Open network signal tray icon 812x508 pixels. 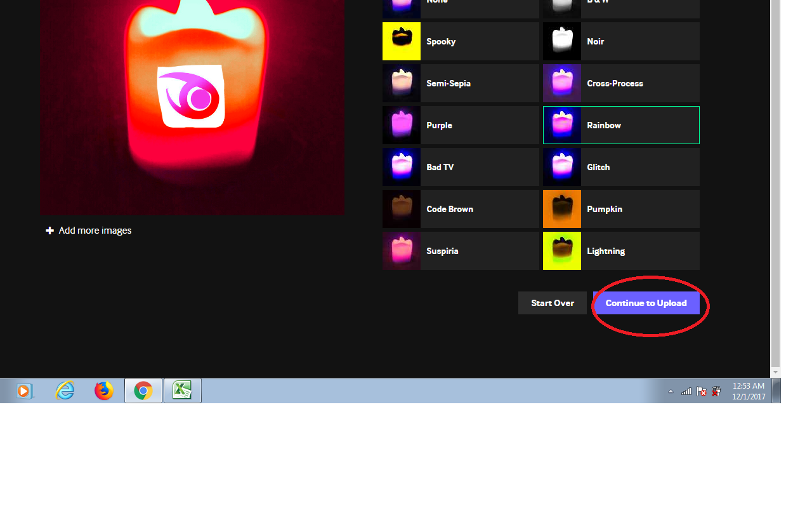click(x=686, y=391)
